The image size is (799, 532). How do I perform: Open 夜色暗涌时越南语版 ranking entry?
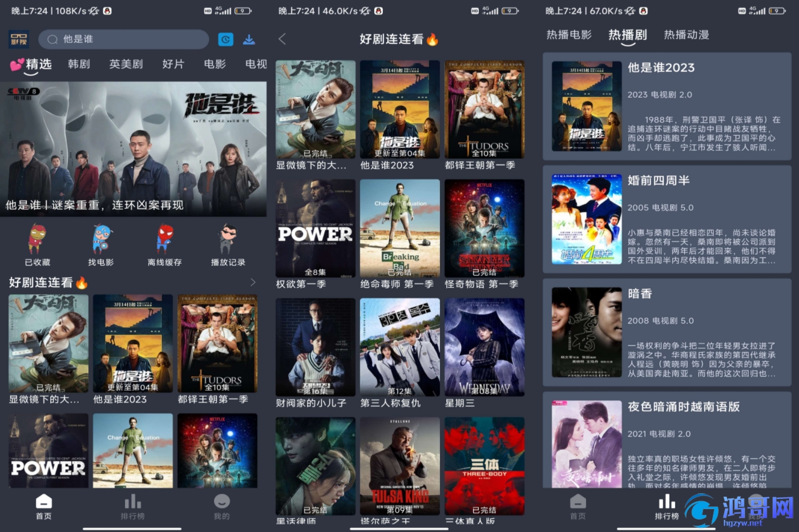(667, 440)
